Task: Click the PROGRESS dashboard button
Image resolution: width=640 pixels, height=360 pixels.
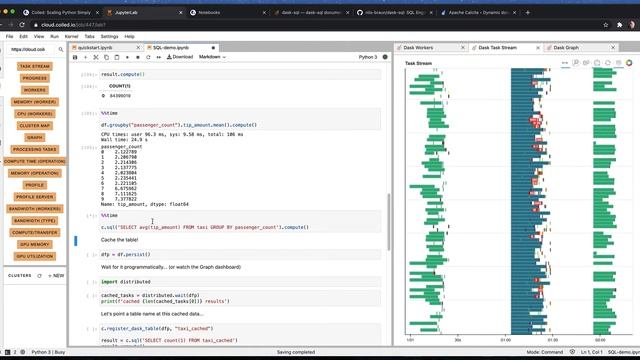Action: (x=35, y=78)
